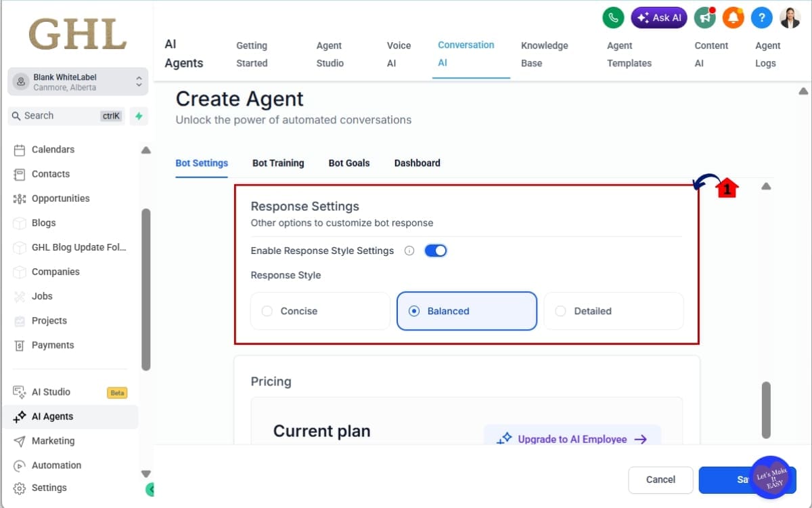Click the green lightning quick actions icon
812x508 pixels.
click(139, 116)
